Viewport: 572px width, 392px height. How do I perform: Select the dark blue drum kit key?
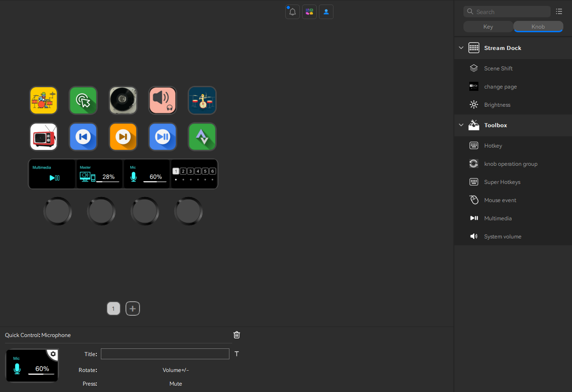click(x=202, y=100)
